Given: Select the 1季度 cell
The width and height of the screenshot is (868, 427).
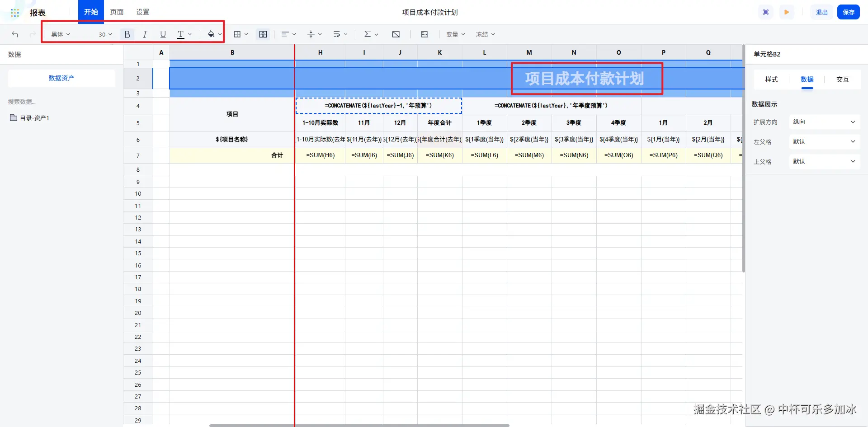Looking at the screenshot, I should coord(485,123).
